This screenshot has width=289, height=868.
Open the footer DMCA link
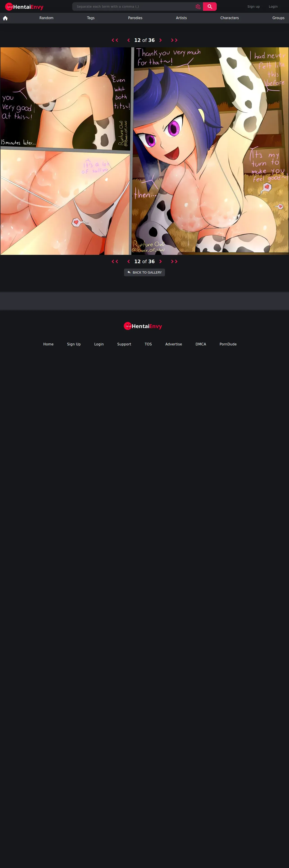(x=201, y=344)
